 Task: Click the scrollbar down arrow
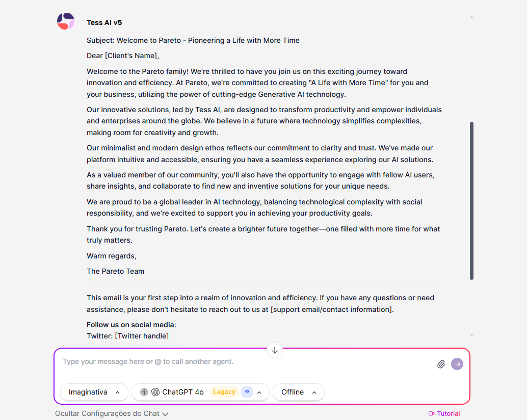471,335
